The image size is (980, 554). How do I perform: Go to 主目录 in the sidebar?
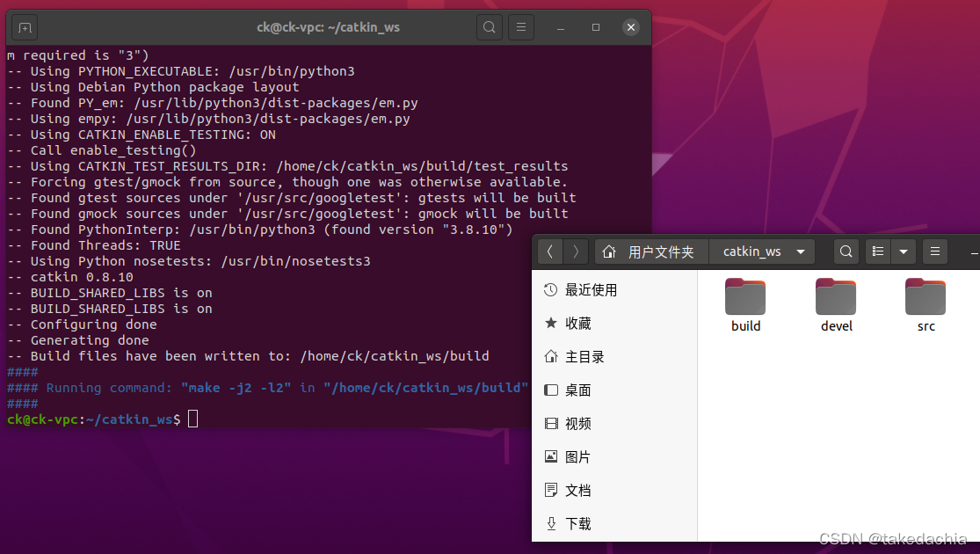click(x=584, y=357)
